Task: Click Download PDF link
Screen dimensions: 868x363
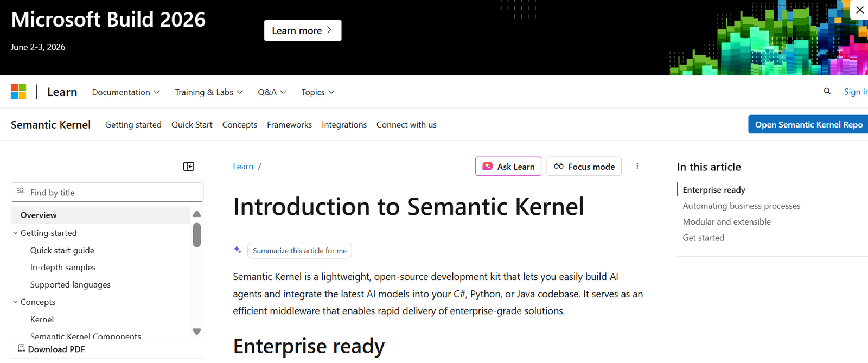Action: click(x=56, y=349)
